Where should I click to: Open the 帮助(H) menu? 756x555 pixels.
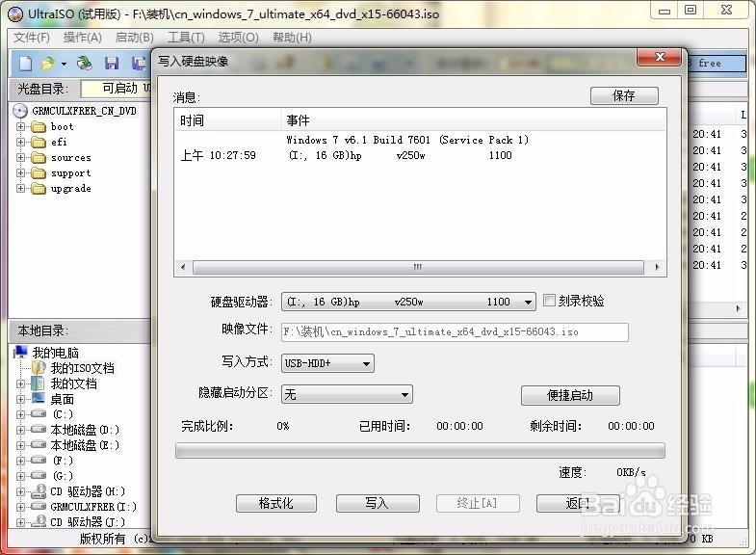pyautogui.click(x=292, y=38)
